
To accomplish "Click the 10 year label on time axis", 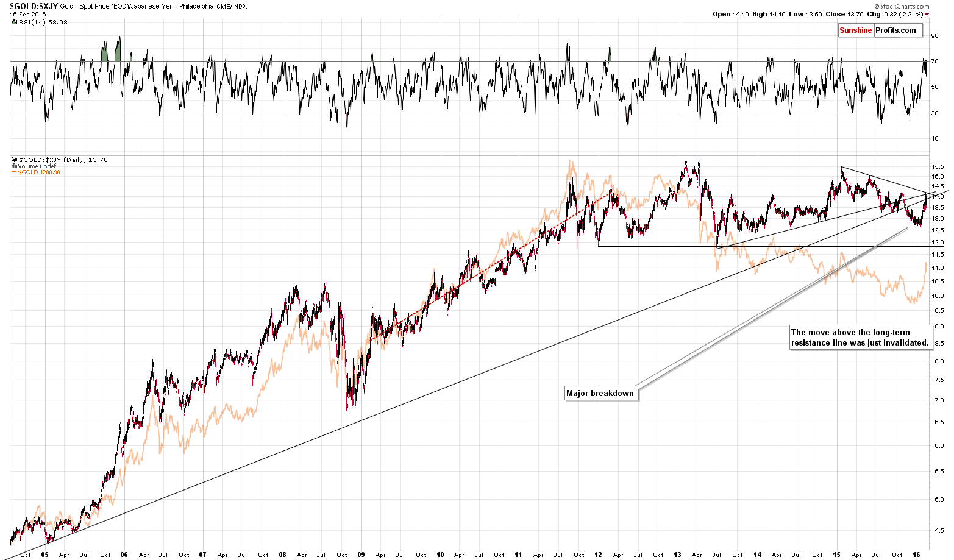I will pos(440,555).
